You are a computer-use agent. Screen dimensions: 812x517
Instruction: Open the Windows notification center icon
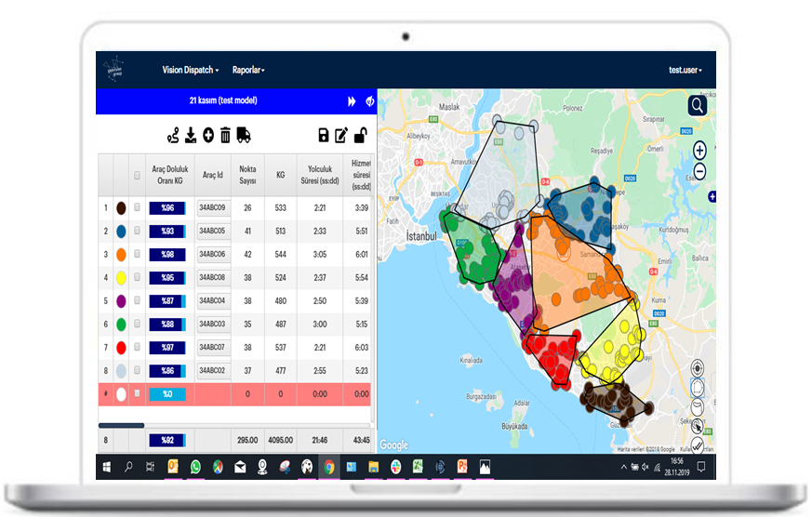point(701,468)
